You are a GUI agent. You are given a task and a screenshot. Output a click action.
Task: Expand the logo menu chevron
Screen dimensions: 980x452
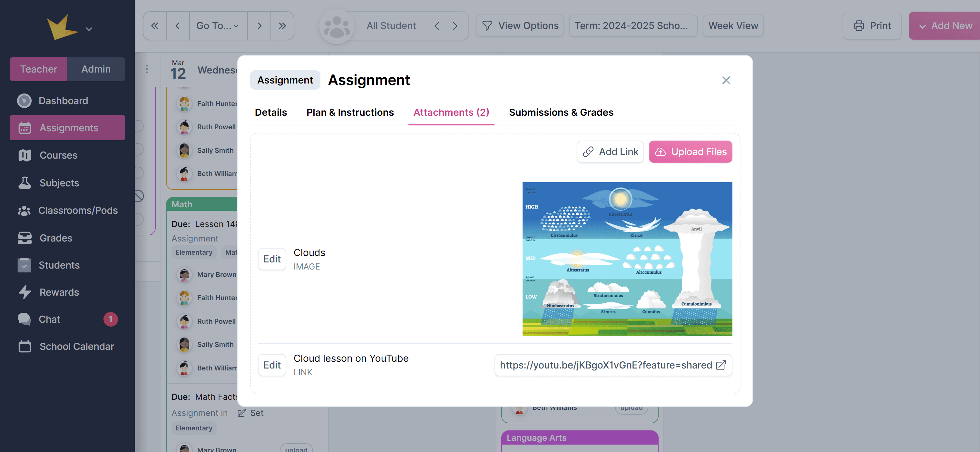pos(89,29)
